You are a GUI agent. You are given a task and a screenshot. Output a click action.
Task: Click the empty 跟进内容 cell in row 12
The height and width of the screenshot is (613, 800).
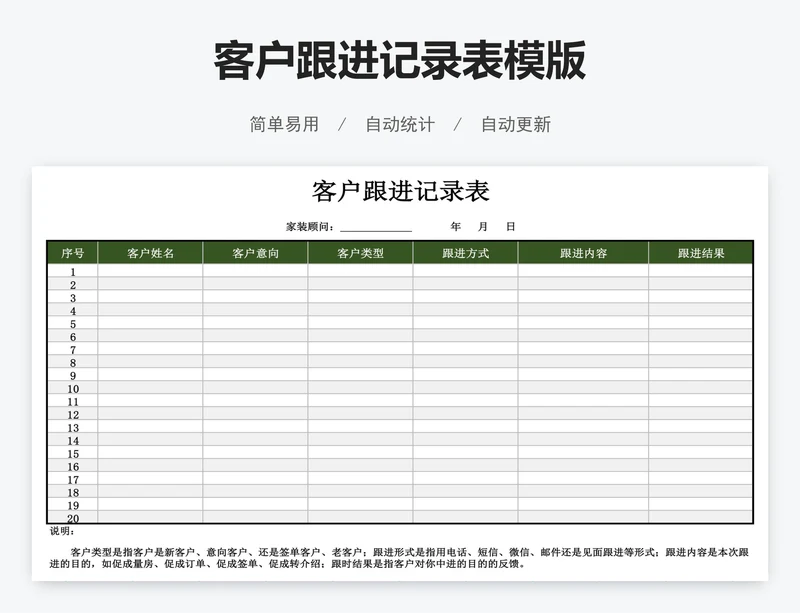tap(584, 414)
